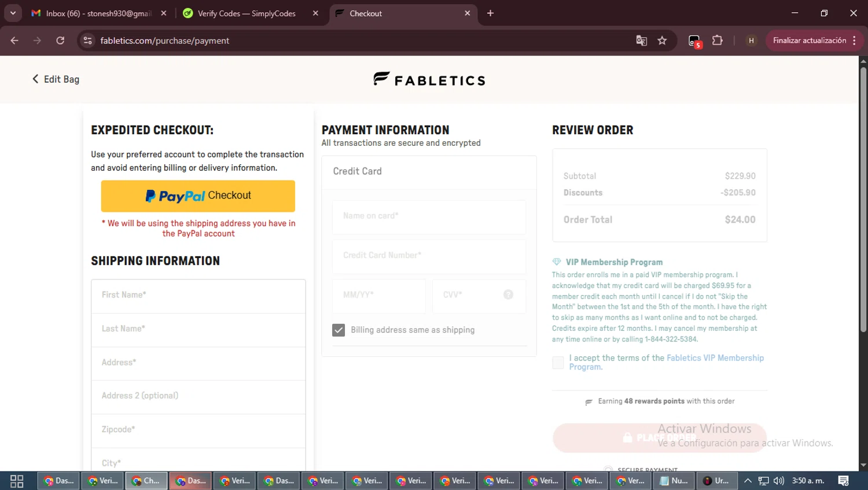Open the Ur... taskbar item
868x490 pixels.
(717, 481)
